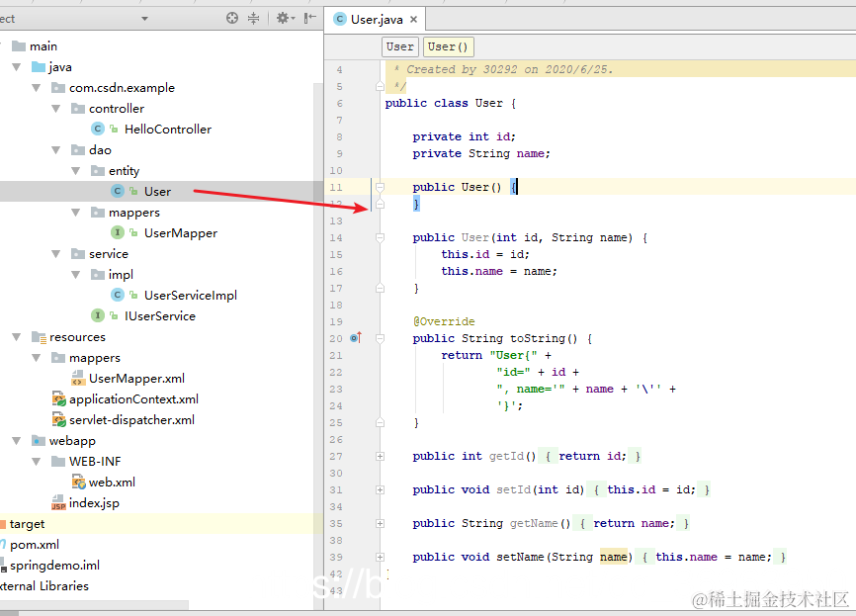Click the project tree vertical scrollbar

point(319,346)
